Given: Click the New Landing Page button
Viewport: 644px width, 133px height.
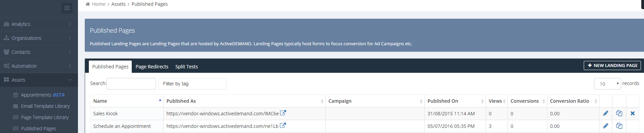Looking at the screenshot, I should [612, 65].
